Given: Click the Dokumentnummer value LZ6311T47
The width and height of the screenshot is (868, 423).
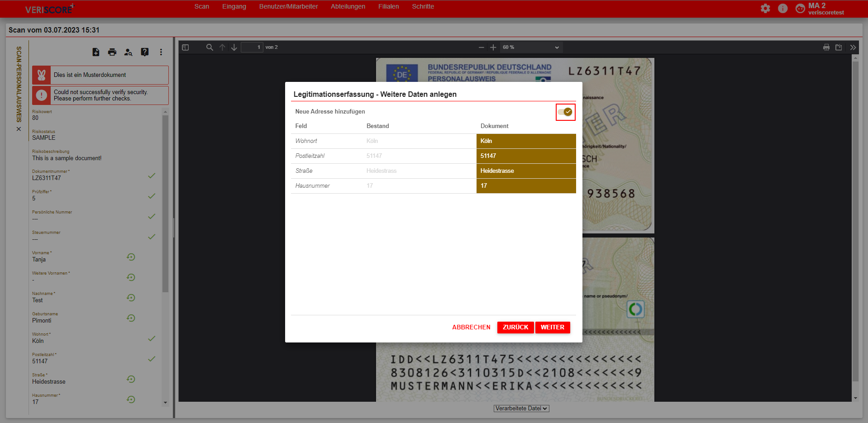Looking at the screenshot, I should point(47,178).
